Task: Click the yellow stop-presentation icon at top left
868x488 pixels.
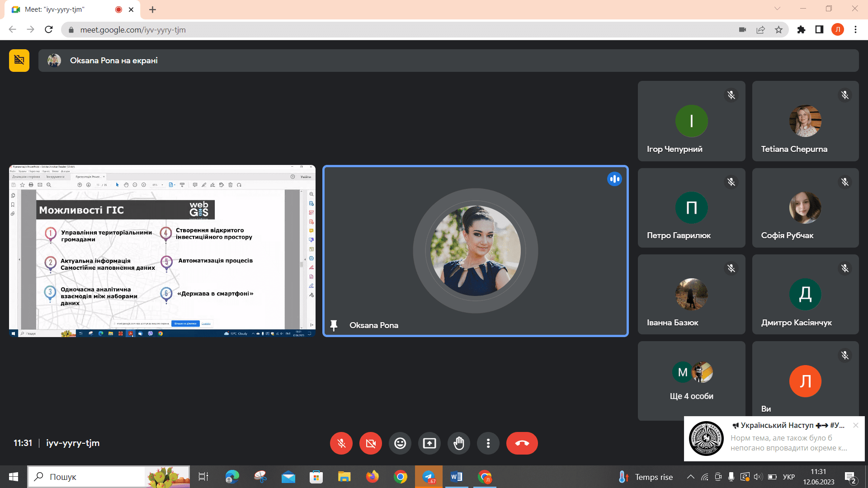Action: (19, 61)
